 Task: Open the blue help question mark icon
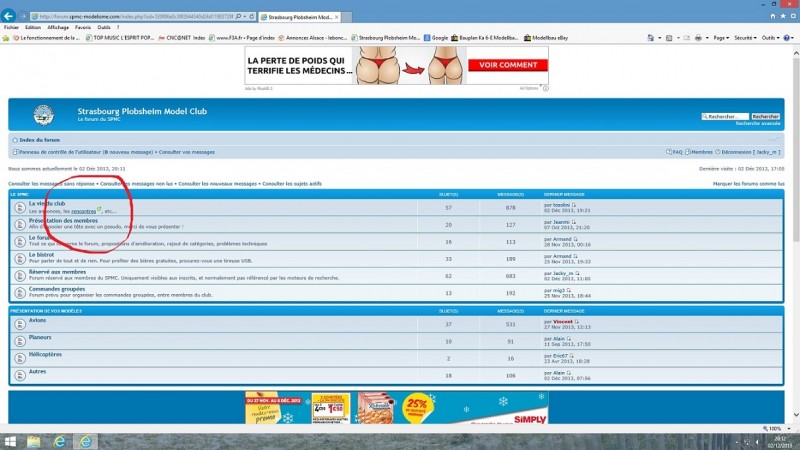tap(786, 38)
